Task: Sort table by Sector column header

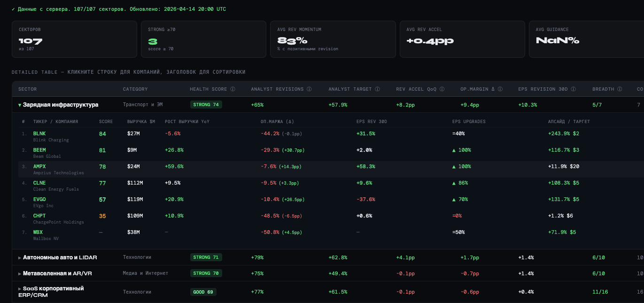Action: [27, 89]
